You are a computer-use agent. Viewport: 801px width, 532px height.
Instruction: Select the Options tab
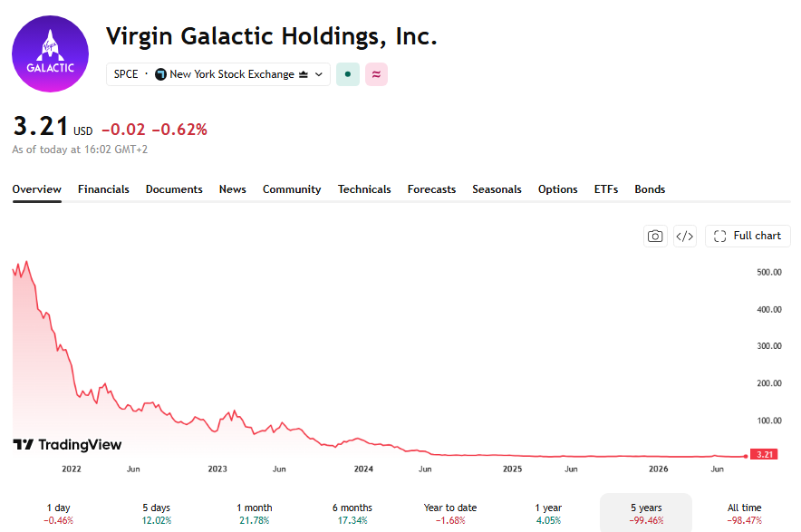[558, 189]
